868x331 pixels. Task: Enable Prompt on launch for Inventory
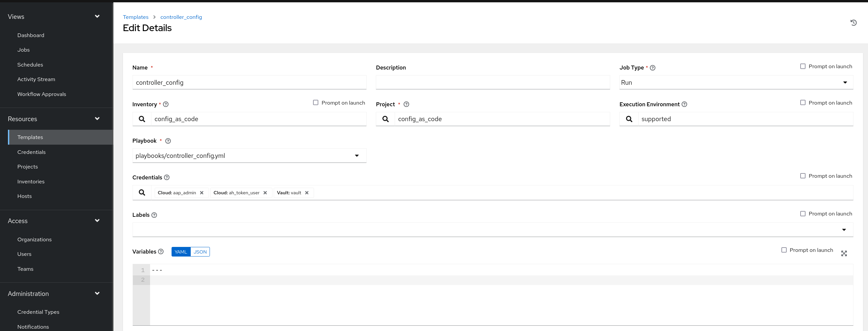315,103
